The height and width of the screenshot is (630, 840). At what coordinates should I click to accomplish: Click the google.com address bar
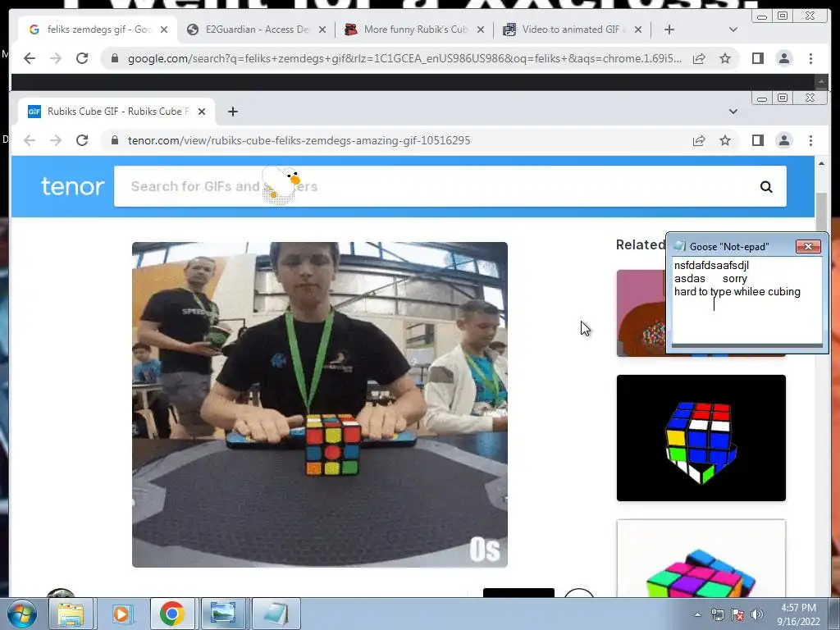pyautogui.click(x=404, y=58)
